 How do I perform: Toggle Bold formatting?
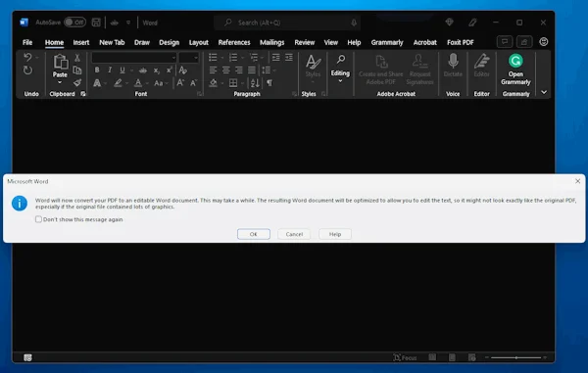[x=97, y=70]
